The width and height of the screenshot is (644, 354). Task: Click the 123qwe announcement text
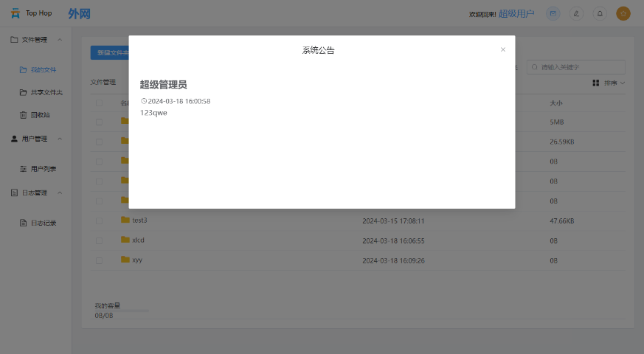click(x=153, y=113)
